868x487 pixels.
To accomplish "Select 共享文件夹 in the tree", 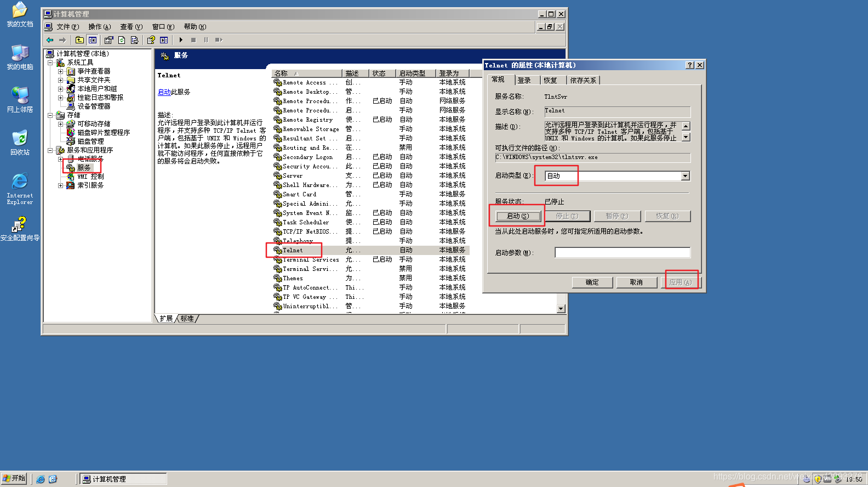I will pos(94,80).
